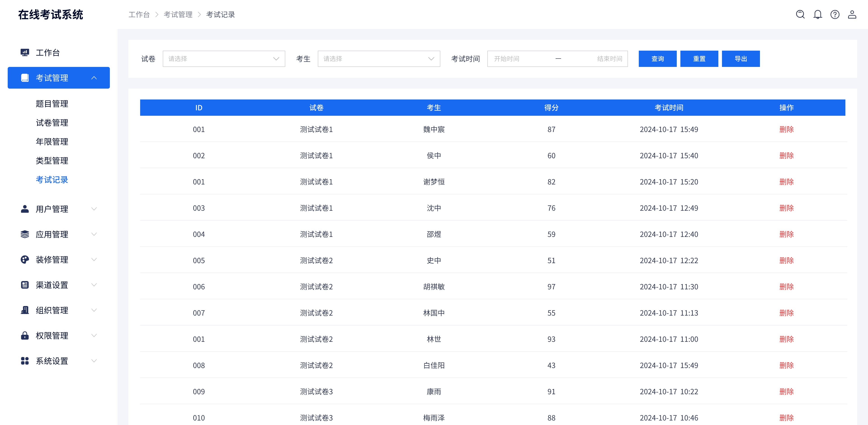868x425 pixels.
Task: Open notifications via the bell icon
Action: coord(817,14)
